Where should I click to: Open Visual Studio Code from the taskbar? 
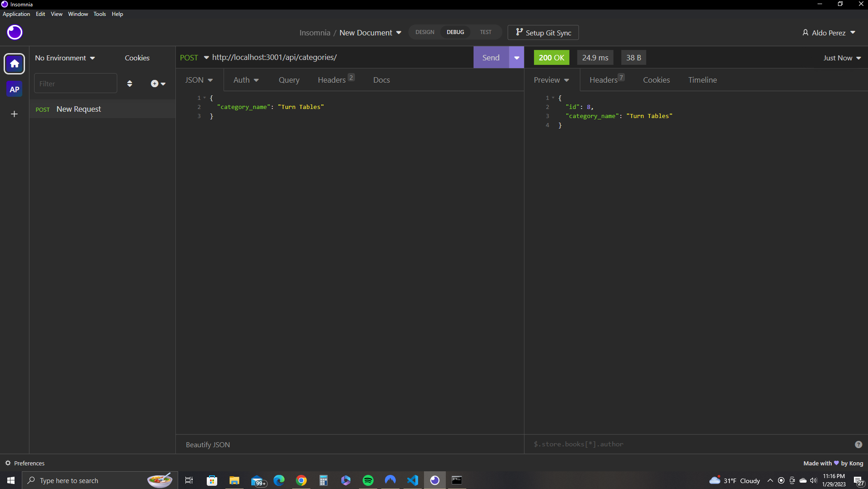412,480
